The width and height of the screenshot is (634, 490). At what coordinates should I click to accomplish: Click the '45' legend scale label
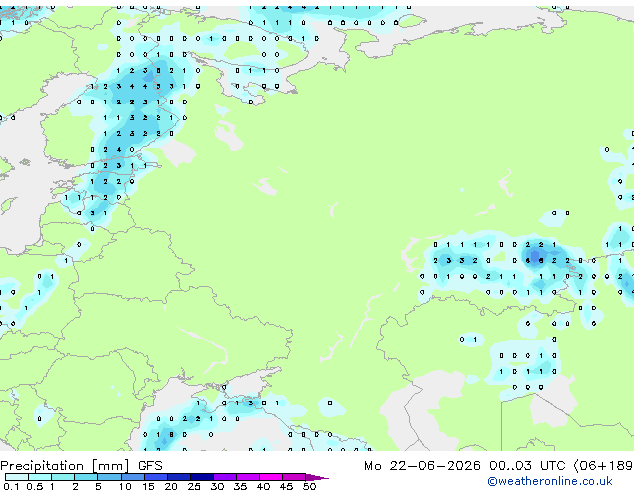(287, 486)
